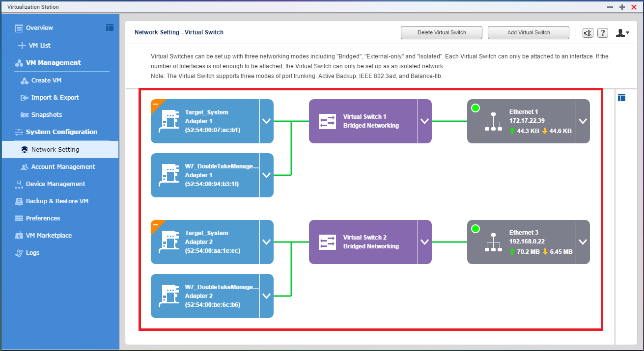Select the Account Management sidebar entry
The width and height of the screenshot is (644, 351).
coord(63,166)
